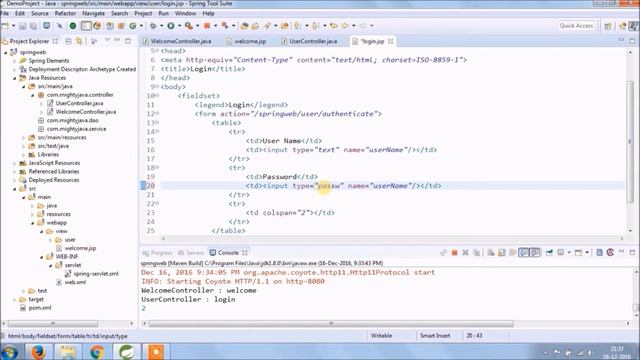
Task: Maximize the Console panel
Action: (x=632, y=253)
